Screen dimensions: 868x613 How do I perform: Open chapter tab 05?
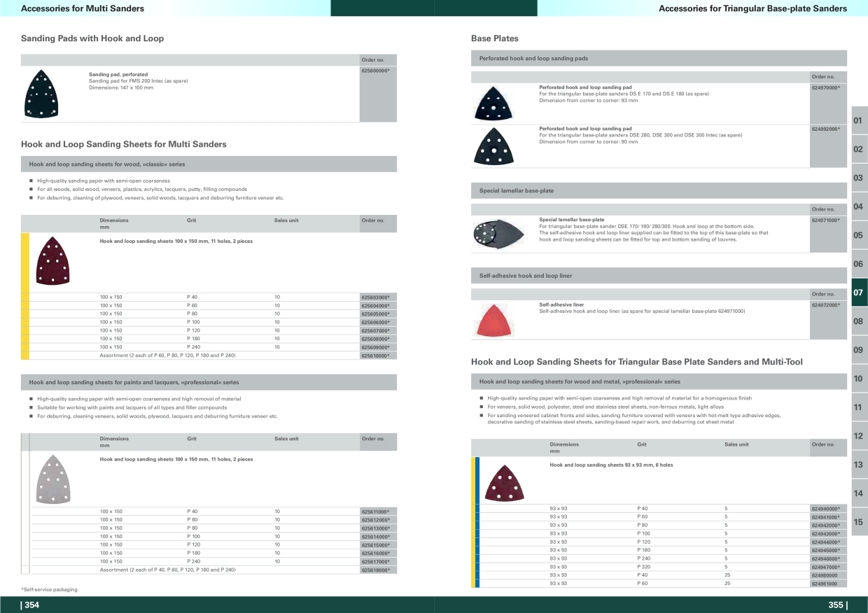click(x=858, y=235)
